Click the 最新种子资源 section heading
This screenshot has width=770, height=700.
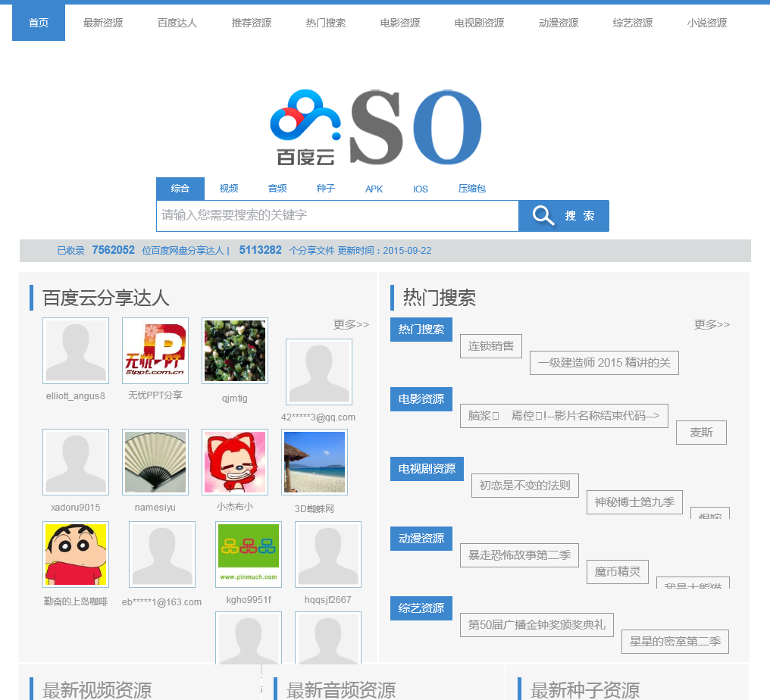[x=585, y=690]
